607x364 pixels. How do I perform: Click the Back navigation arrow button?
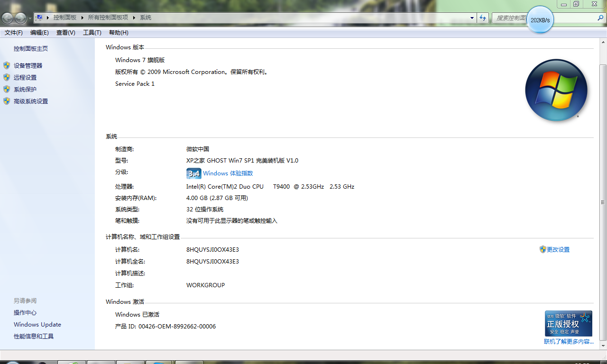pos(8,18)
